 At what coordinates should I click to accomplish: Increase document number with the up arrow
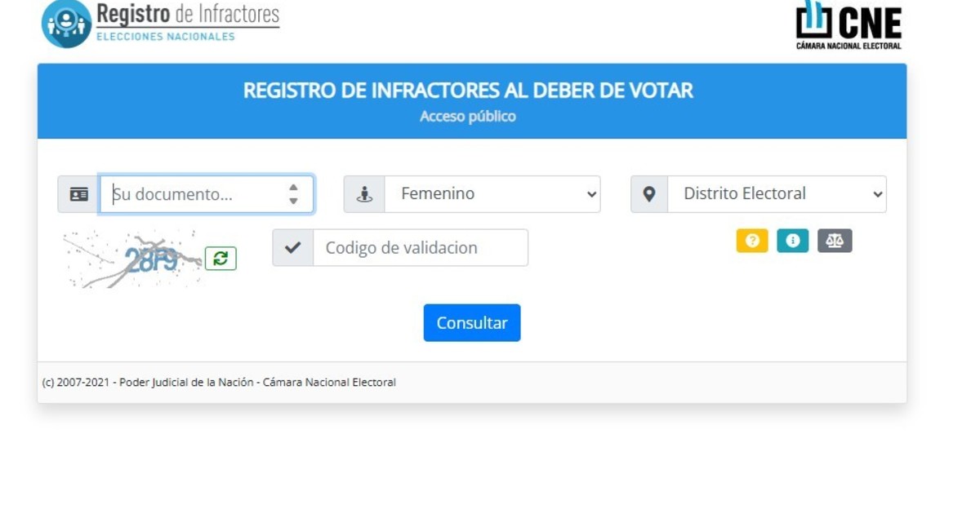coord(293,188)
